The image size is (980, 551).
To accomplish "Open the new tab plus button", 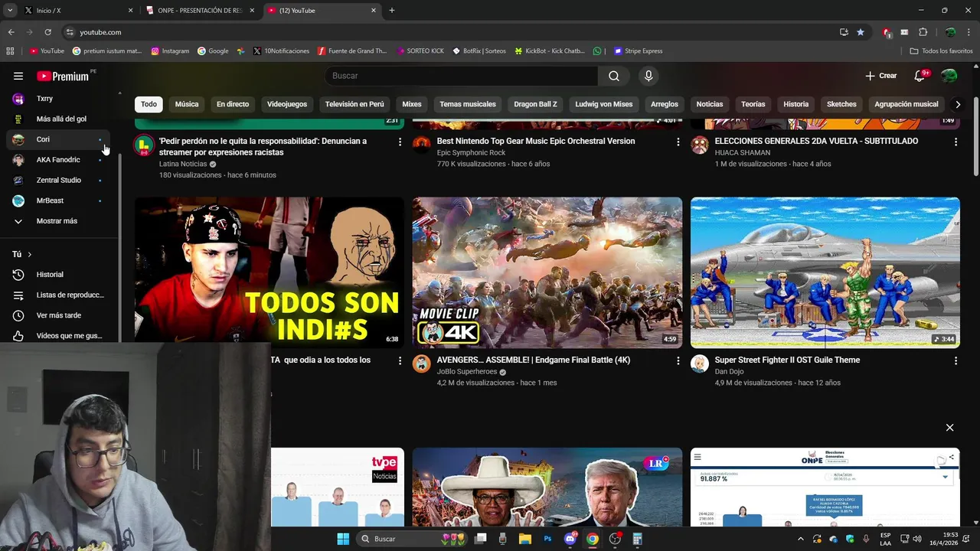I will point(392,11).
